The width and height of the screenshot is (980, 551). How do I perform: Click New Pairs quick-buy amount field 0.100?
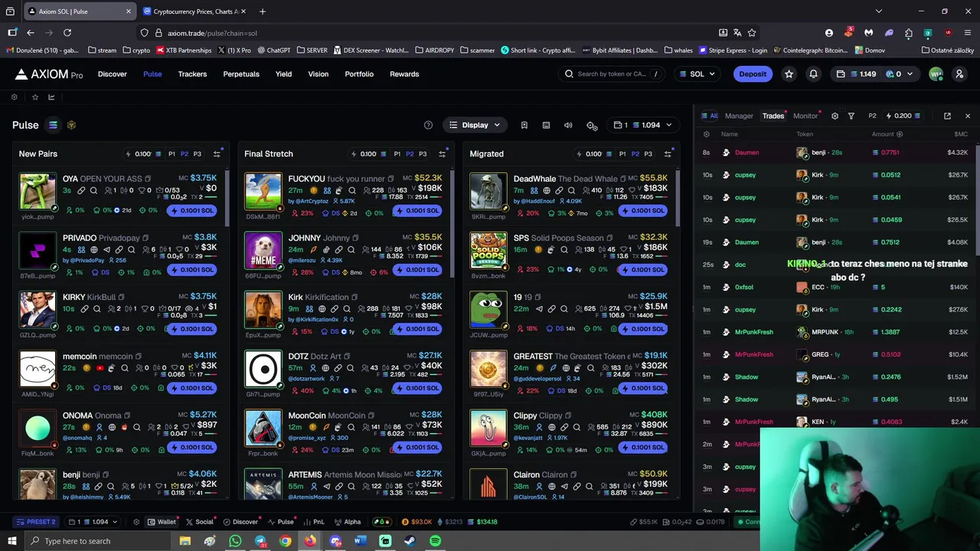click(142, 154)
